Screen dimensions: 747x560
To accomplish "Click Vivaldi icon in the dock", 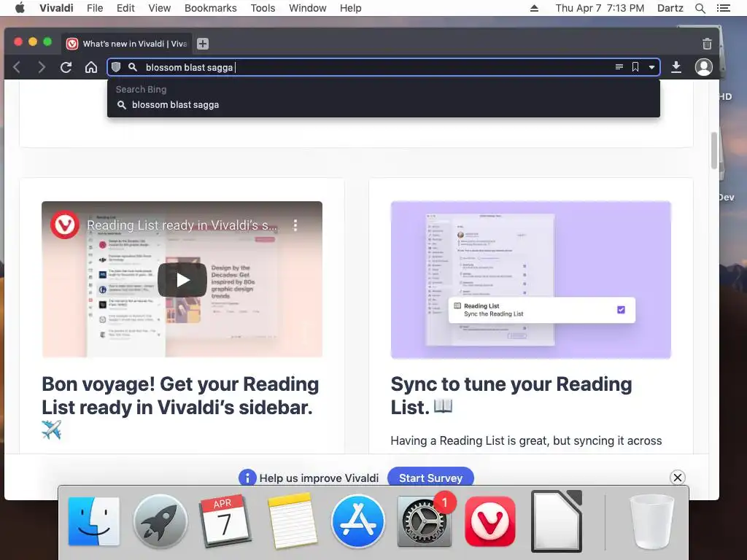I will (490, 521).
